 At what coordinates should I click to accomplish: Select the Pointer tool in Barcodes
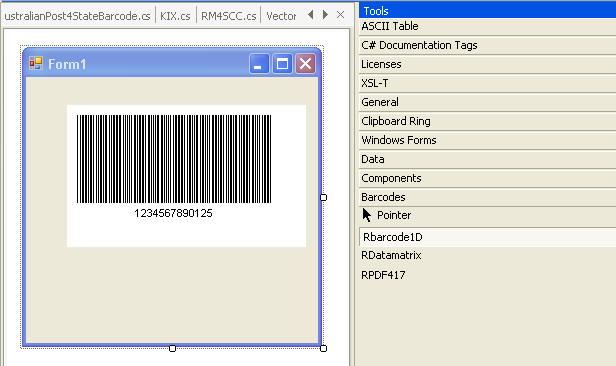click(487, 215)
